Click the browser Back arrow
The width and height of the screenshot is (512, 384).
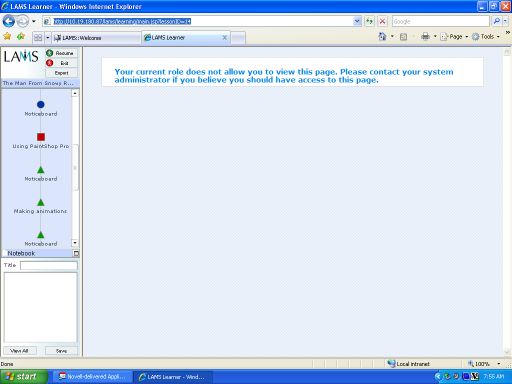click(x=9, y=21)
